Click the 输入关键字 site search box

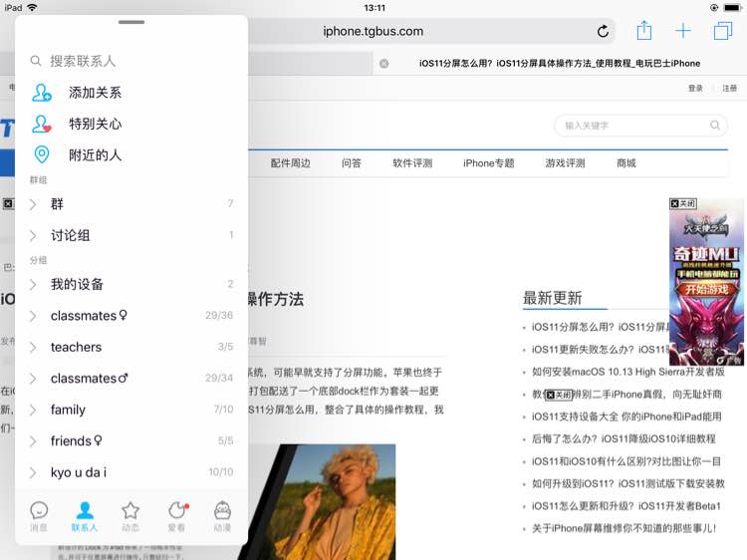point(640,126)
